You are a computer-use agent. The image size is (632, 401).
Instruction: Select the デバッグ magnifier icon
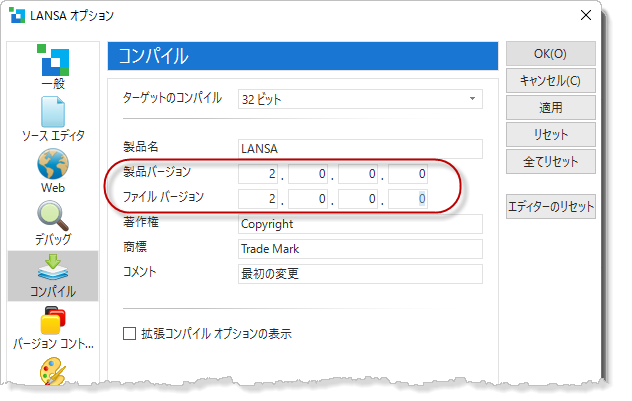53,216
